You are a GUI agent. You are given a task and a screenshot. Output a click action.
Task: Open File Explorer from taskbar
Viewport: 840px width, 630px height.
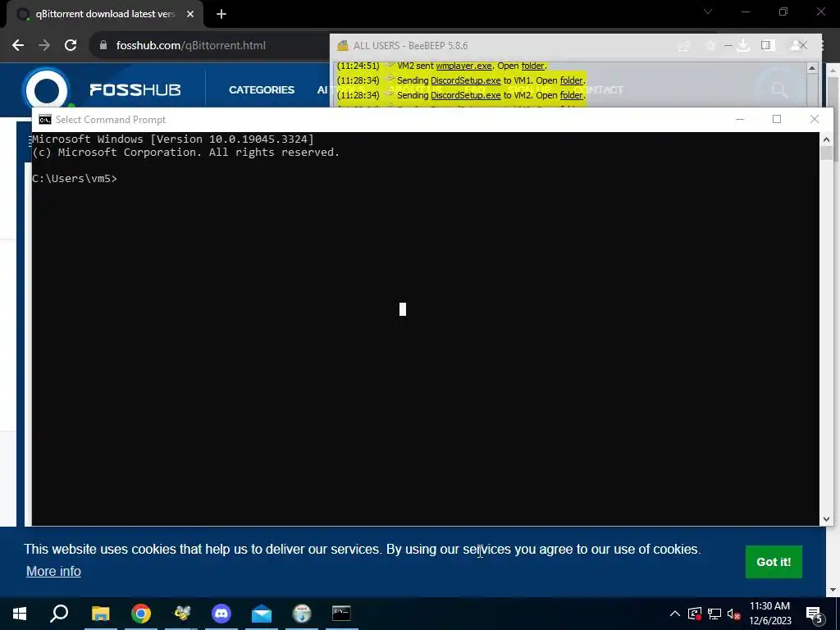(x=101, y=614)
